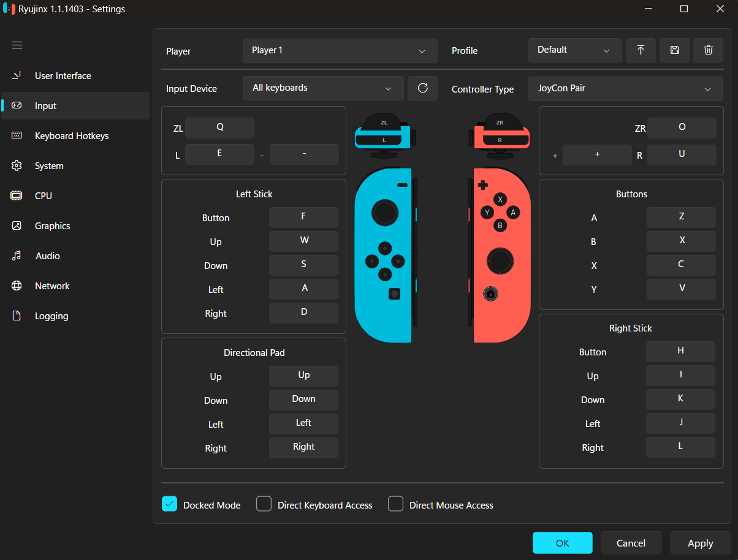Click the hamburger menu icon in sidebar
738x560 pixels.
(17, 45)
